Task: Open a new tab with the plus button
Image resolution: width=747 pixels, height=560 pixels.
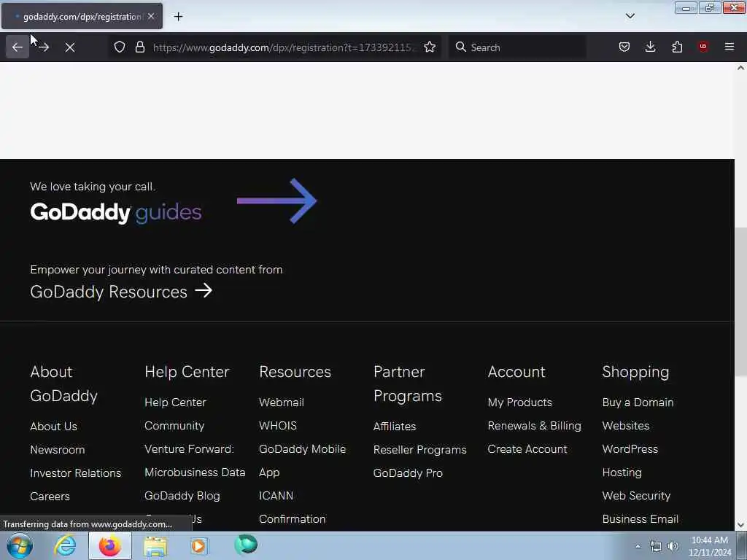Action: click(x=178, y=17)
